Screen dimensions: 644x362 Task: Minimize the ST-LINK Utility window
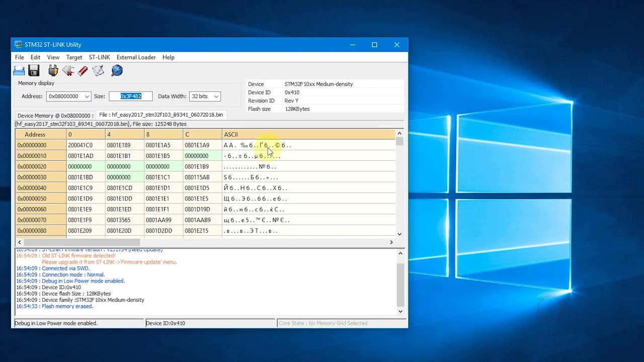(x=352, y=45)
